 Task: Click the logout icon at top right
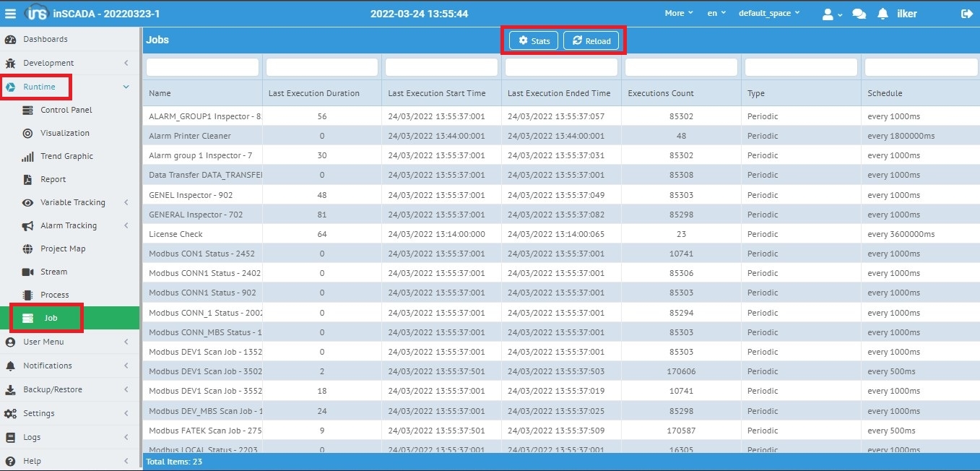(966, 14)
